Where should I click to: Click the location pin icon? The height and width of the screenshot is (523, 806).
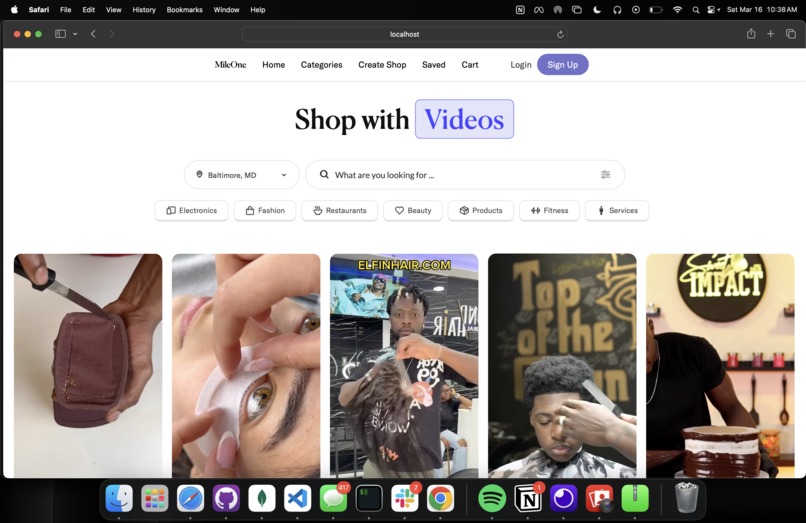(x=199, y=174)
